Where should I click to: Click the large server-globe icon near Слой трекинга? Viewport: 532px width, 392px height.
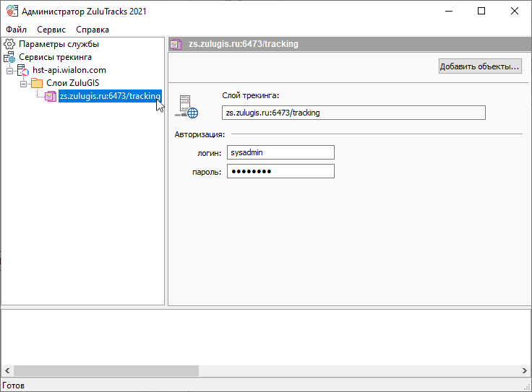(188, 107)
